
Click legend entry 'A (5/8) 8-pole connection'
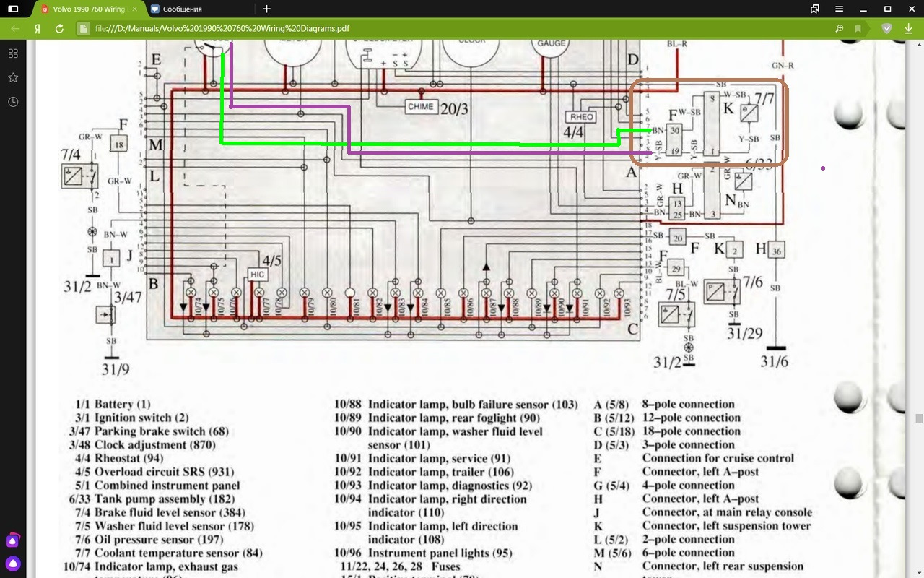pyautogui.click(x=664, y=405)
